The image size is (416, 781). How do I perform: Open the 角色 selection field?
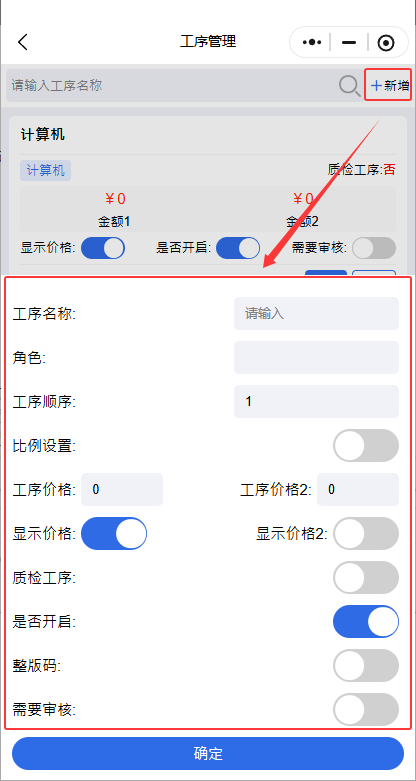point(316,357)
